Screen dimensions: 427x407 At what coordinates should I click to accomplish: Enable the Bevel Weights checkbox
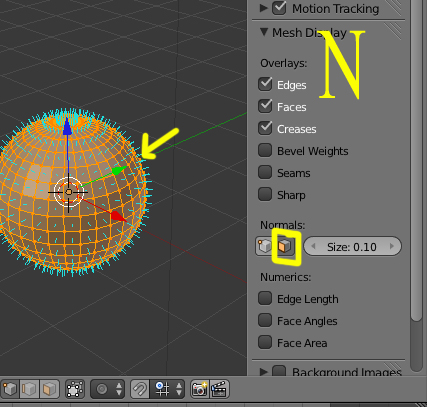(x=265, y=150)
